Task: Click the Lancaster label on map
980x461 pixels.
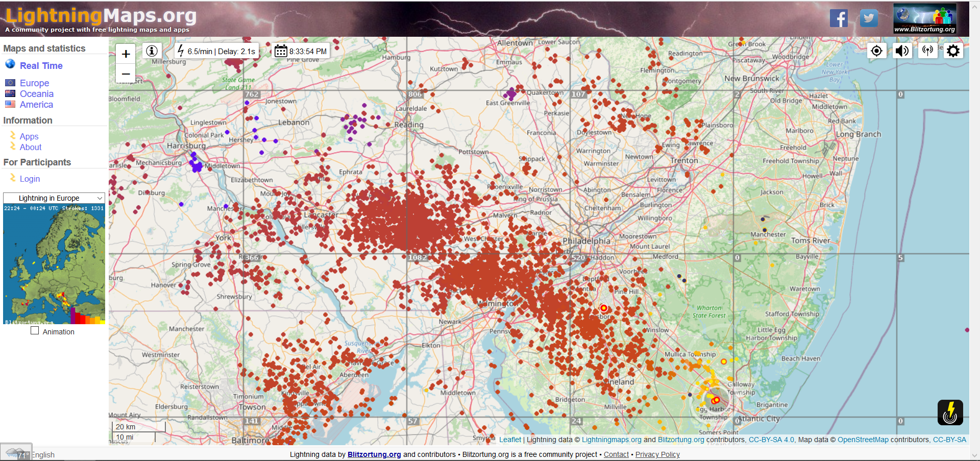Action: [x=321, y=215]
